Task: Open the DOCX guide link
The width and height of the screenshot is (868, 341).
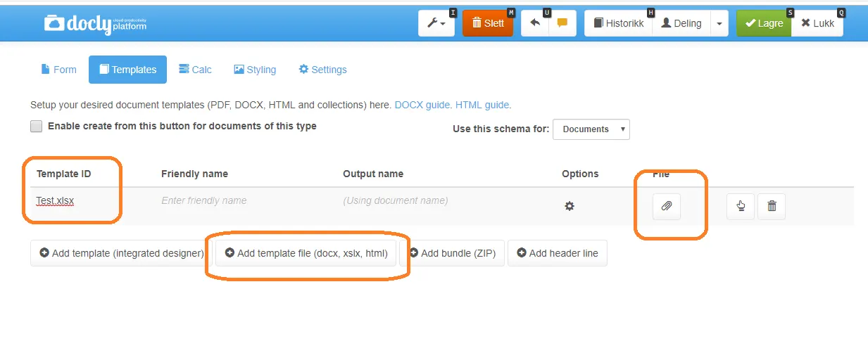Action: pos(423,105)
